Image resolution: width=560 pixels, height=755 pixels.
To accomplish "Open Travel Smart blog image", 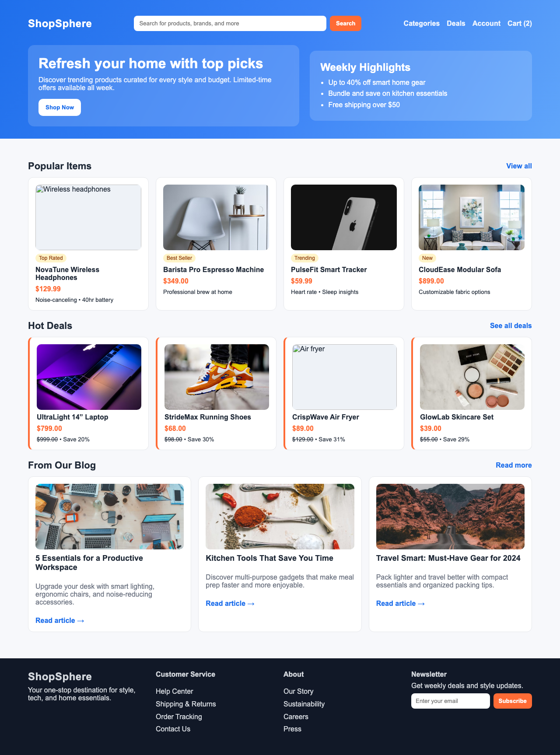I will coord(450,517).
